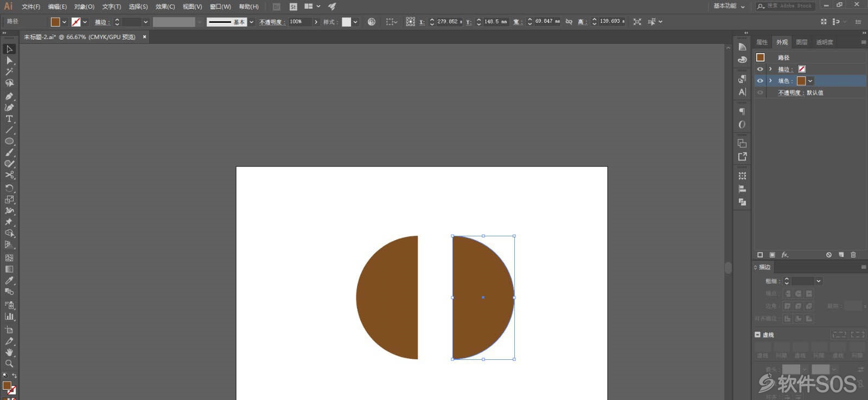The height and width of the screenshot is (400, 868).
Task: Select the Artboard tool
Action: (9, 330)
